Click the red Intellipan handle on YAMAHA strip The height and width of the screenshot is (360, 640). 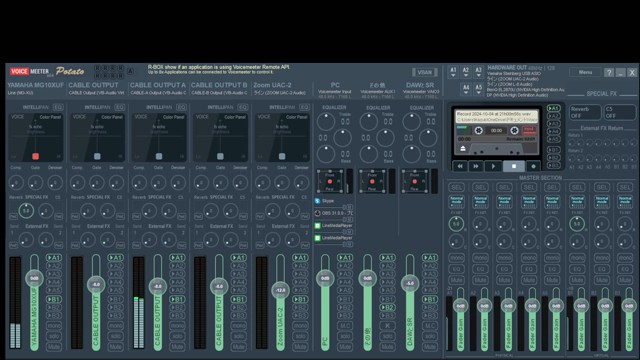[x=36, y=156]
